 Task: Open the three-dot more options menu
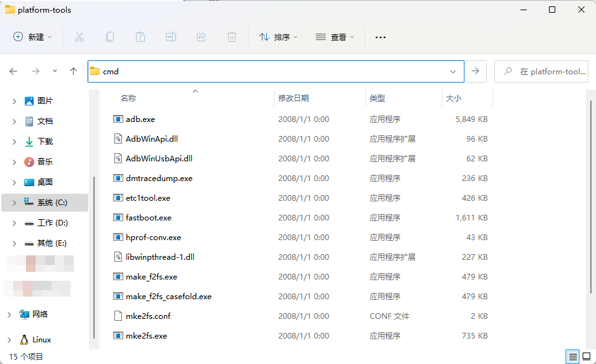[x=381, y=37]
